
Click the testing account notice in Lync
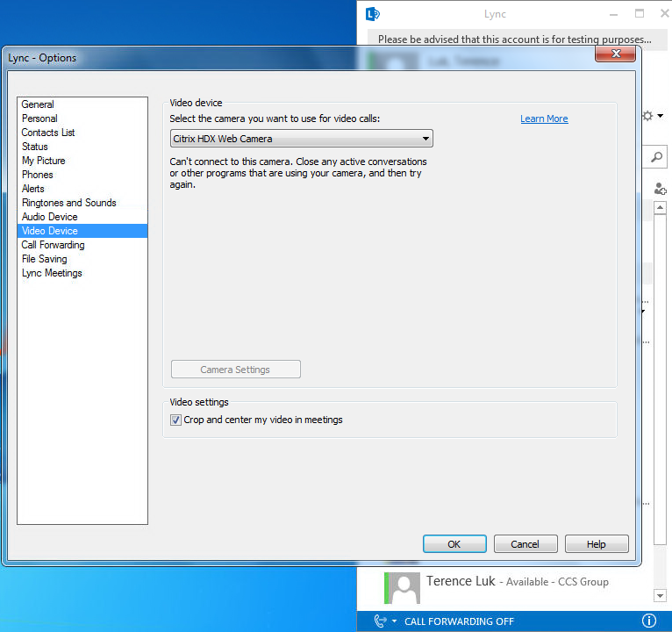[514, 39]
